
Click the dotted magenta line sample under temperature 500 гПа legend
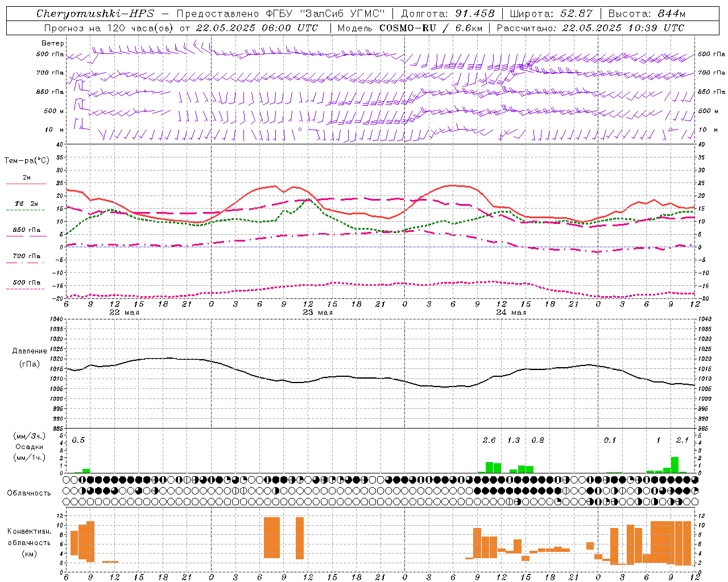click(25, 289)
